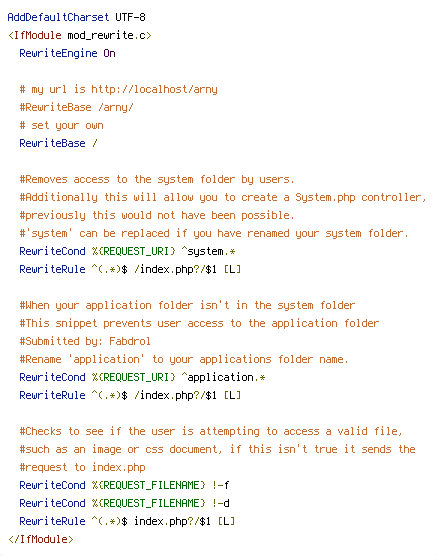Click the 'Submitted by: Fabdrol' comment
The height and width of the screenshot is (556, 436).
click(x=85, y=341)
